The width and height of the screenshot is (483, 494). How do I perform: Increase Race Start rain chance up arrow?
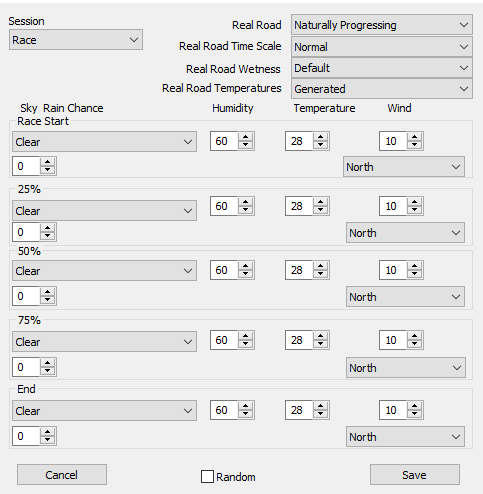click(48, 162)
